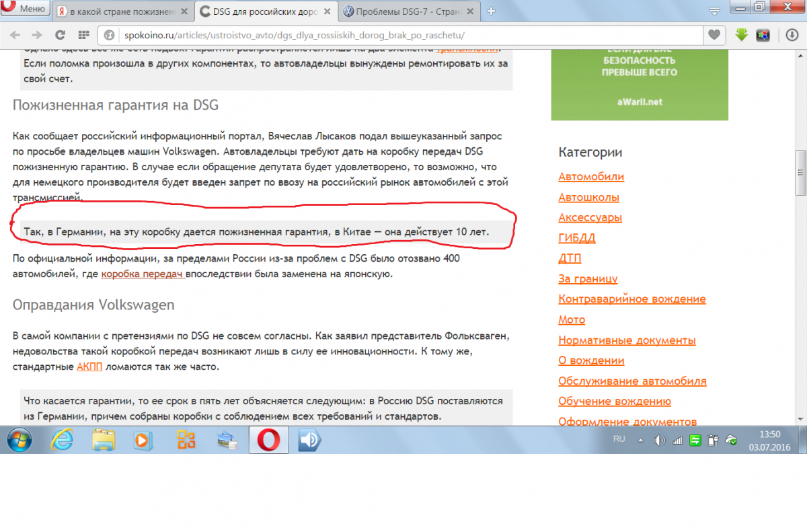Open the ДТП category

click(570, 258)
